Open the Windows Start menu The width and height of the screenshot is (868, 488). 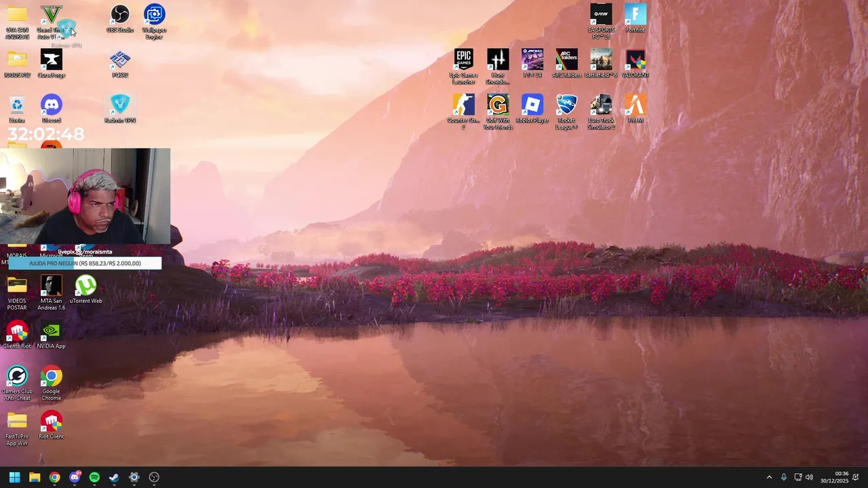point(14,477)
